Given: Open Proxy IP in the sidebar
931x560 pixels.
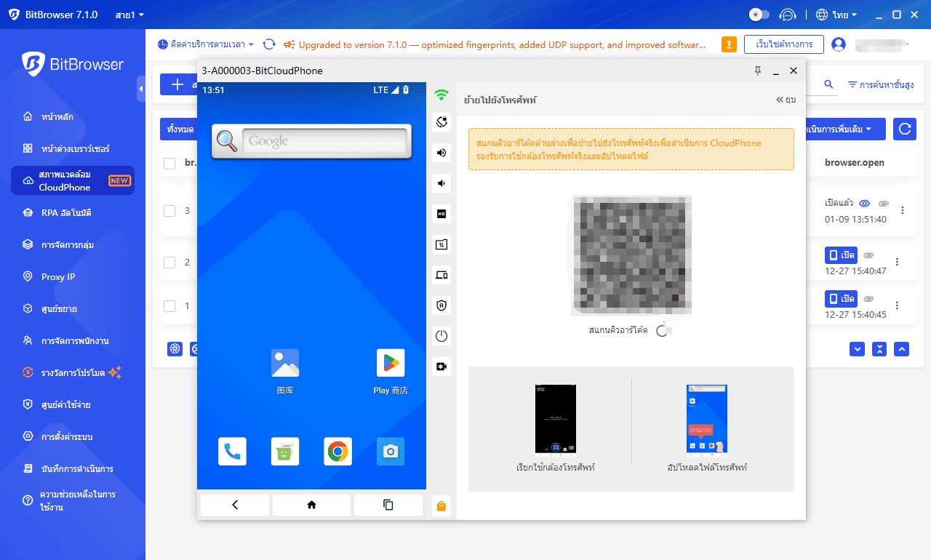Looking at the screenshot, I should click(58, 277).
